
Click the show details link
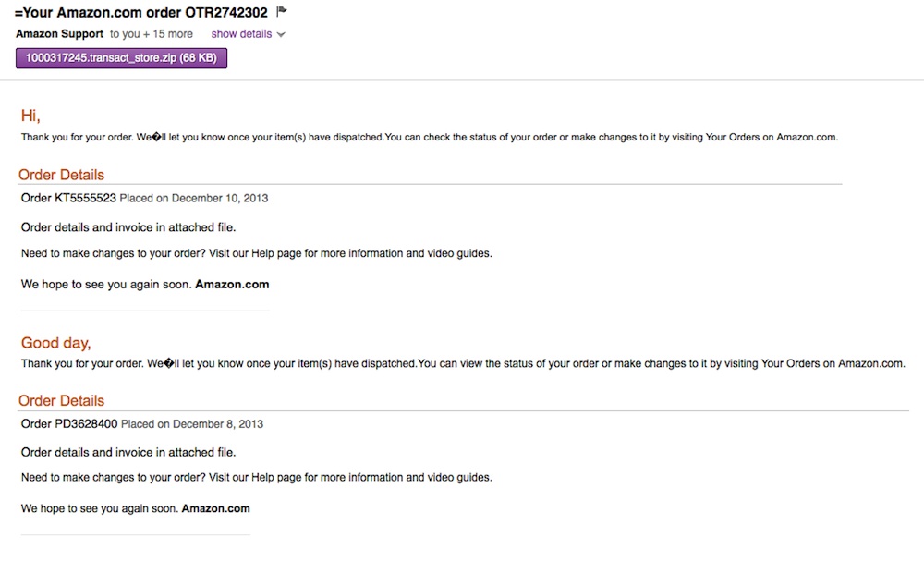[241, 34]
